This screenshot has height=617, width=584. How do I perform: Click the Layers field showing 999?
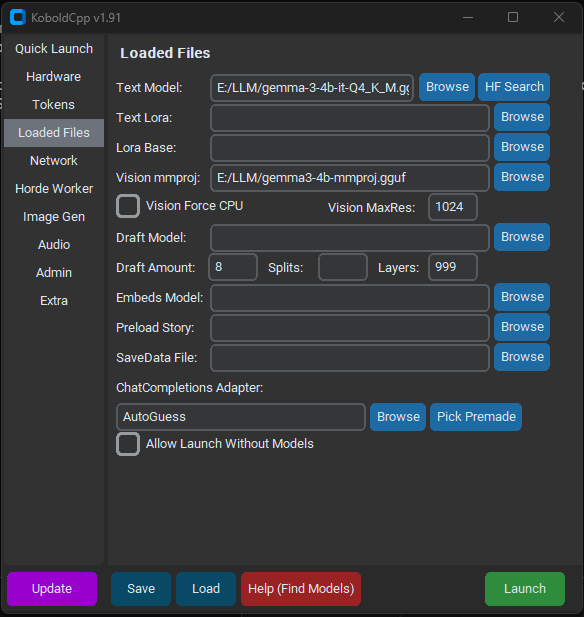click(x=453, y=267)
